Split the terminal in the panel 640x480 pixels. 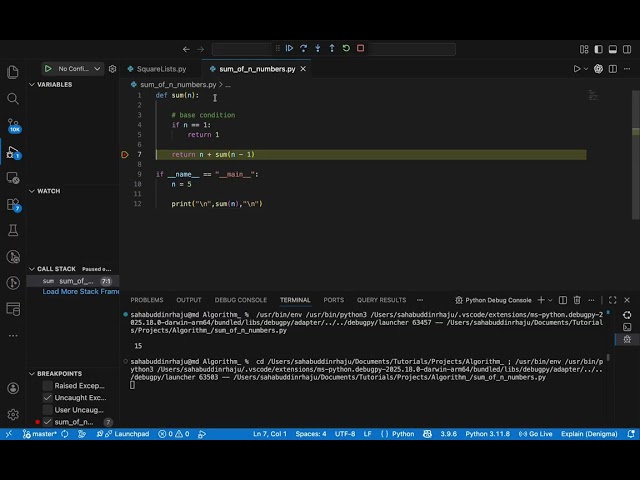(562, 300)
